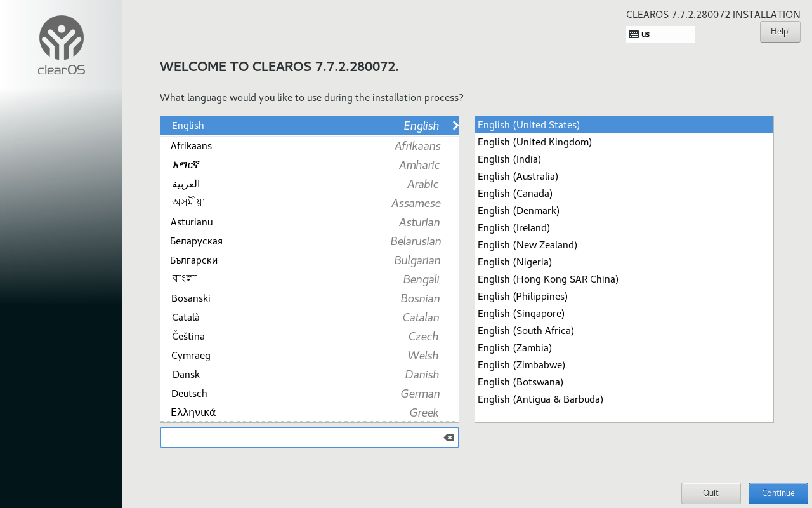812x508 pixels.
Task: Pick Asturianu from the language list
Action: click(x=310, y=222)
